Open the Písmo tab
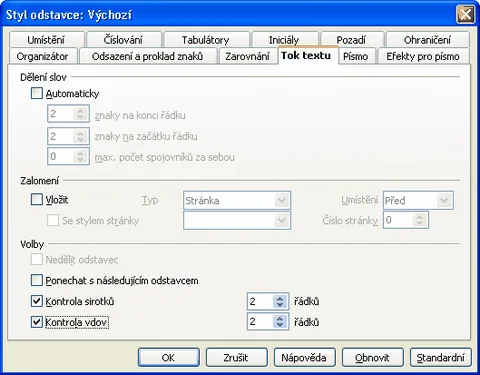The height and width of the screenshot is (375, 480). [356, 56]
